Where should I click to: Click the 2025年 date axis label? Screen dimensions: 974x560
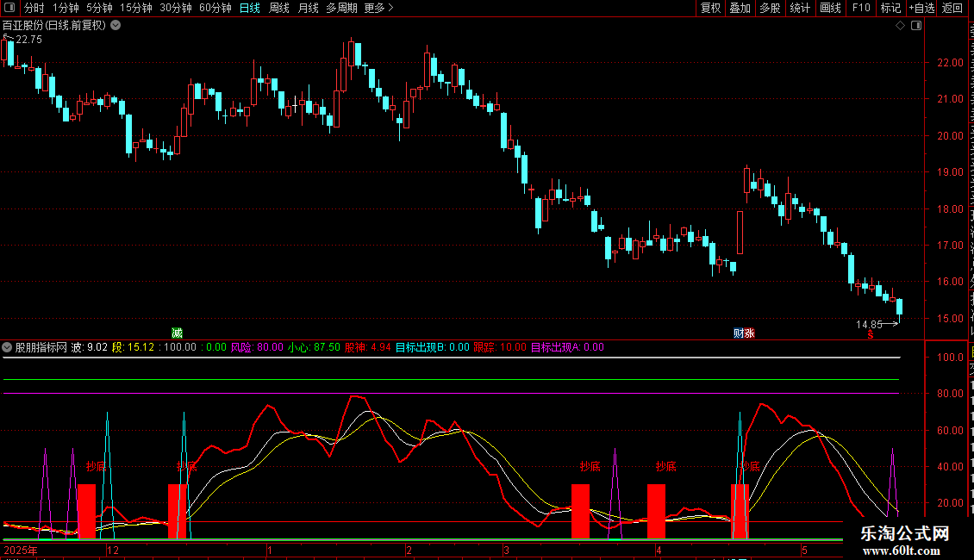coord(21,550)
